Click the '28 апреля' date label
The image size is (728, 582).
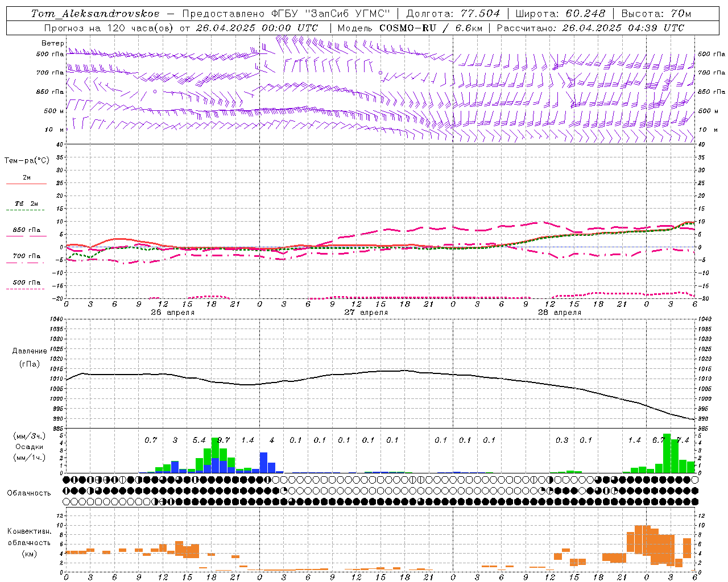coord(560,313)
